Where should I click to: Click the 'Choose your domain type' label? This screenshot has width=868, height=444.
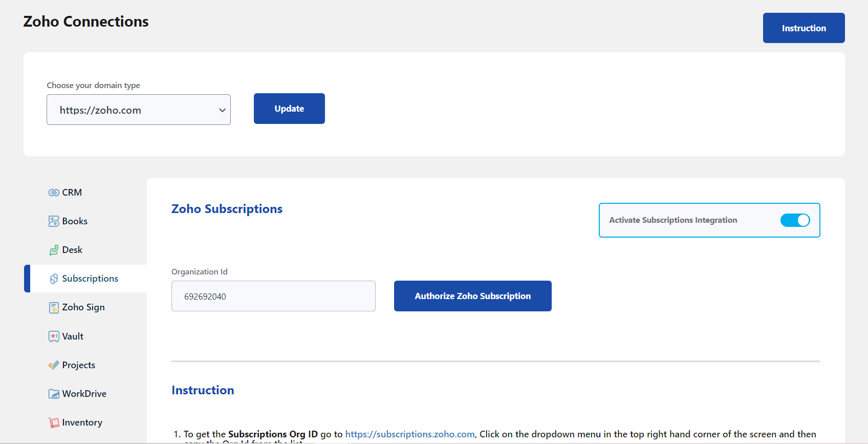tap(93, 86)
